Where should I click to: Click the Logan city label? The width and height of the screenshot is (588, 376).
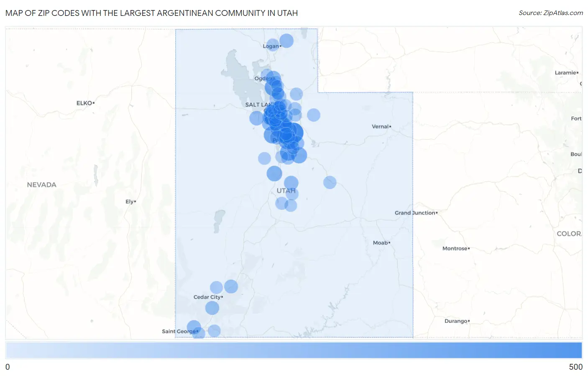click(271, 46)
